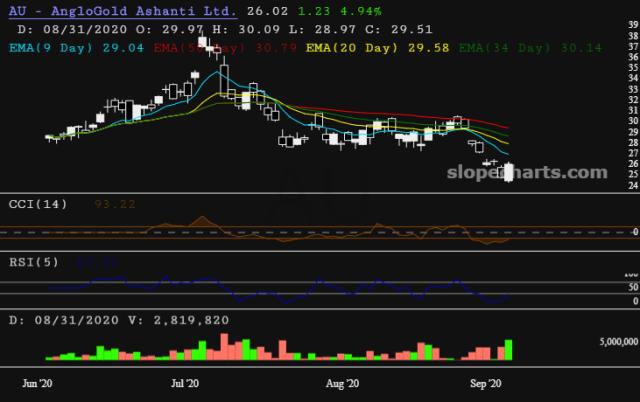Click the open price O: 29.97
Viewport: 640px width, 402px height.
(169, 29)
